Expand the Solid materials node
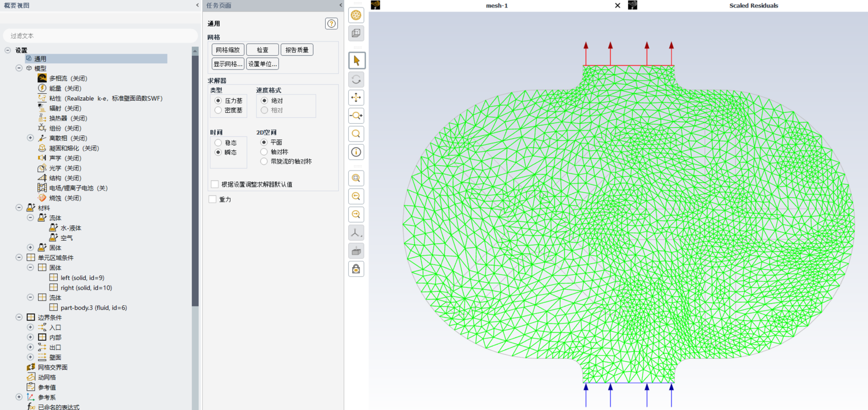Screen dimensions: 868x410 (x=31, y=248)
